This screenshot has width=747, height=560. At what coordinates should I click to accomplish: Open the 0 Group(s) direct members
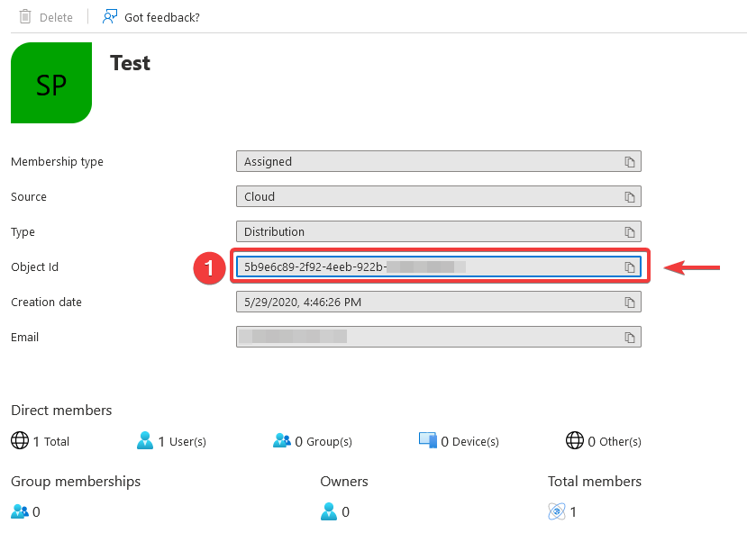click(312, 441)
